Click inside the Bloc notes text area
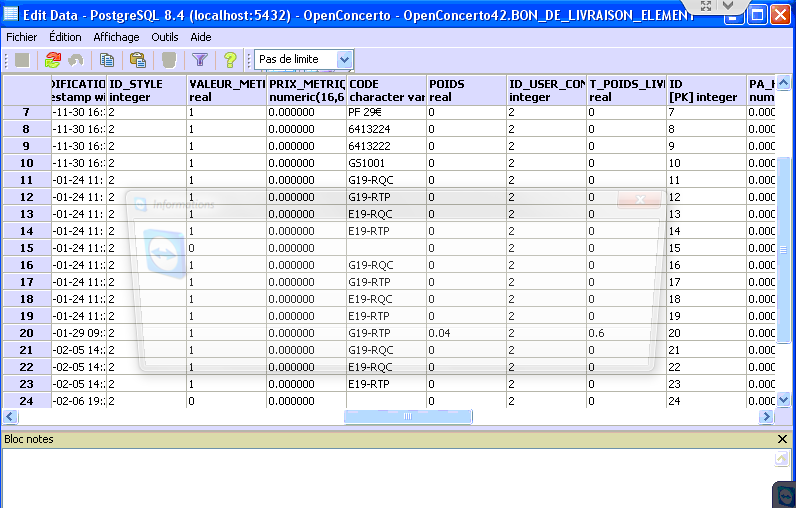This screenshot has width=798, height=509. point(387,477)
